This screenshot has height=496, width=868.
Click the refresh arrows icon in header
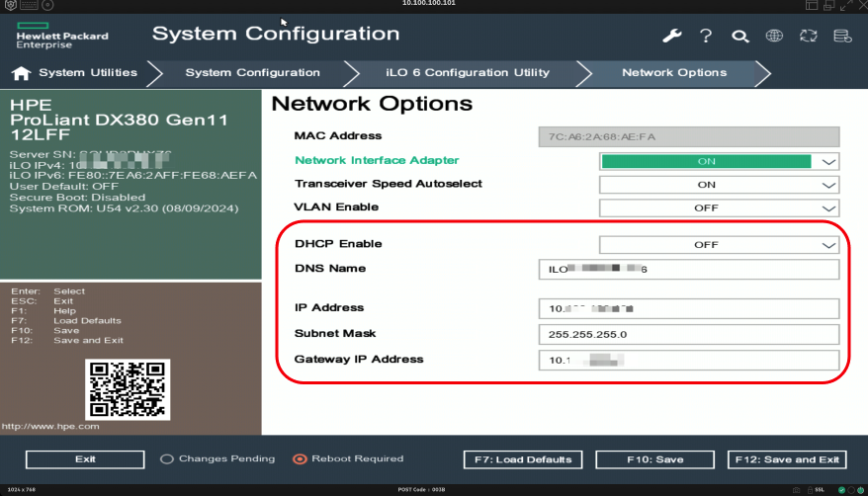click(x=809, y=36)
